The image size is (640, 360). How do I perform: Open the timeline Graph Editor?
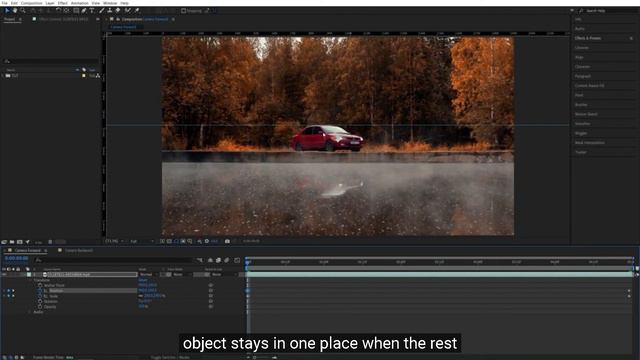coord(237,260)
